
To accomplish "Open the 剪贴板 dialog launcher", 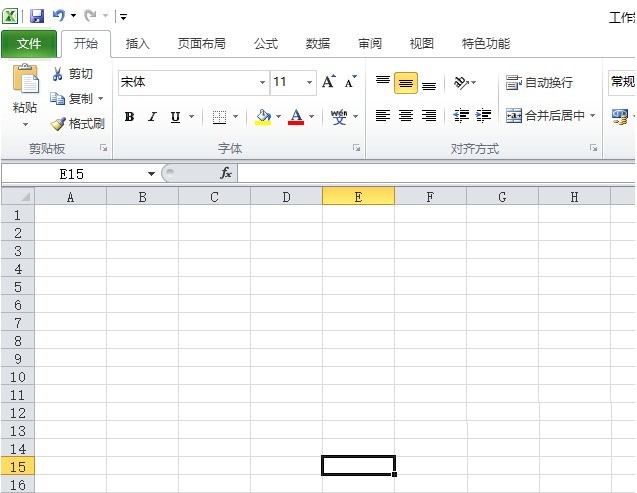I will tap(104, 148).
